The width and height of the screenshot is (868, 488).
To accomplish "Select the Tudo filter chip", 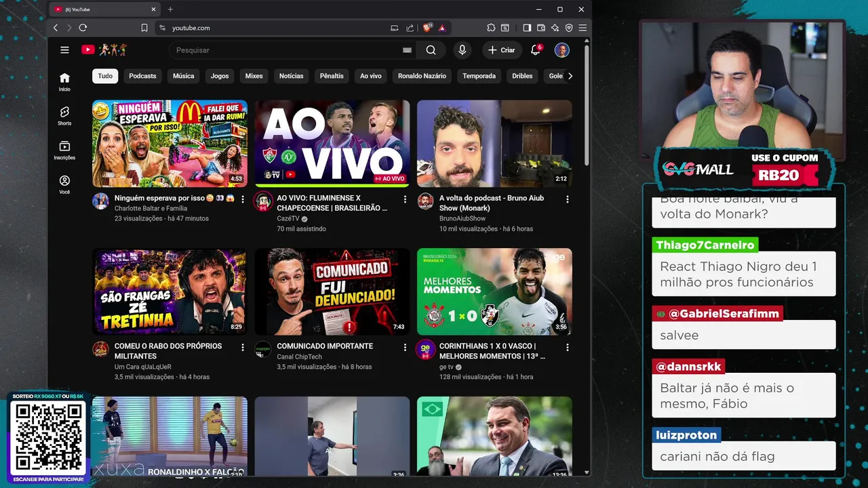I will click(x=105, y=76).
